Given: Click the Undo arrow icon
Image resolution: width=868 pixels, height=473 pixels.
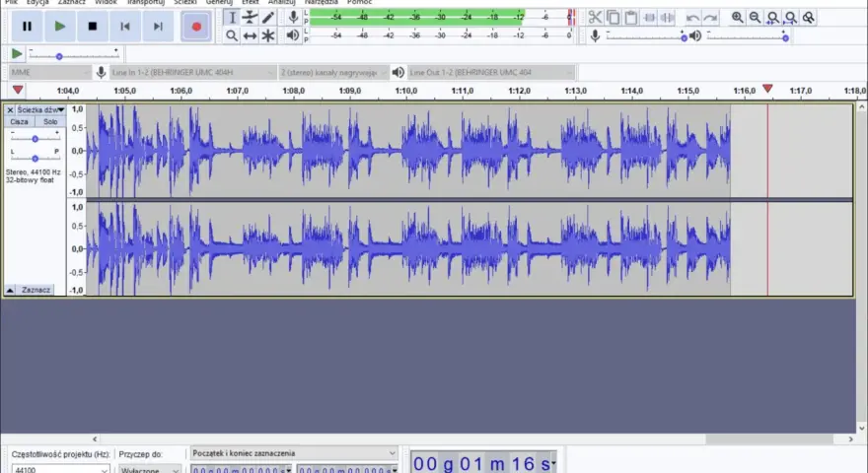Looking at the screenshot, I should coord(692,17).
